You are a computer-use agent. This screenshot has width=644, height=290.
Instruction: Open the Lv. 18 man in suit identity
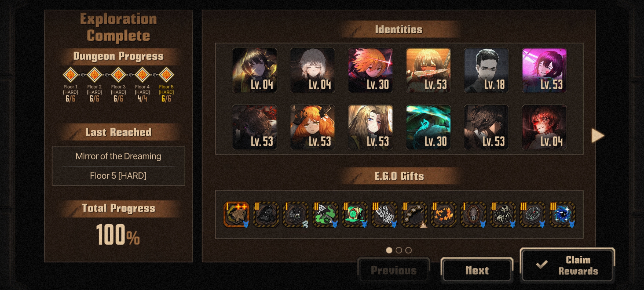pyautogui.click(x=486, y=70)
